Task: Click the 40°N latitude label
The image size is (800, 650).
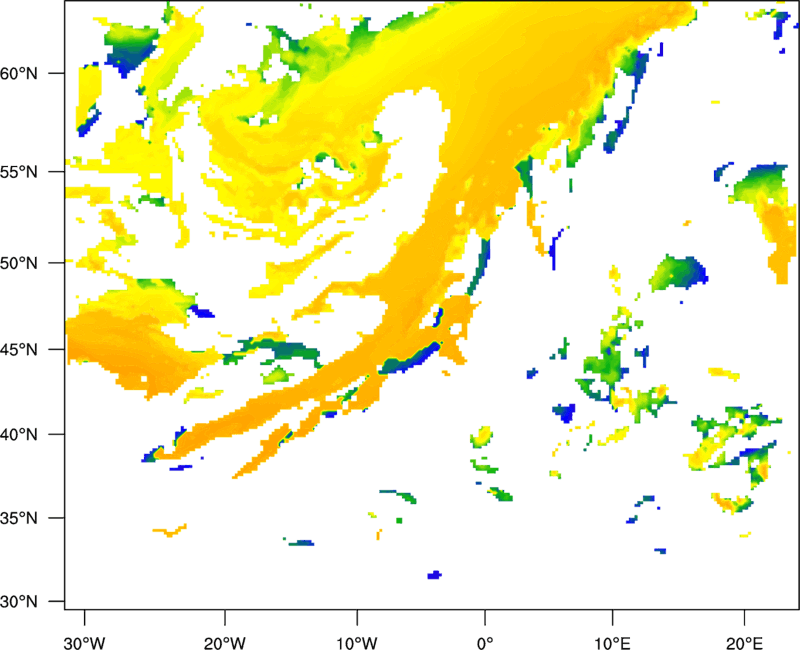Action: [19, 435]
